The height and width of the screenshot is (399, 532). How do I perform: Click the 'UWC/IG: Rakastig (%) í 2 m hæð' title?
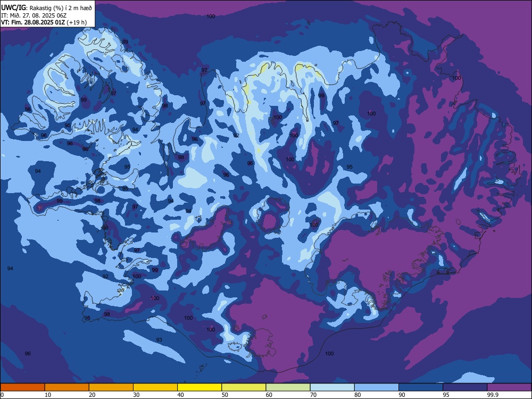(x=46, y=8)
